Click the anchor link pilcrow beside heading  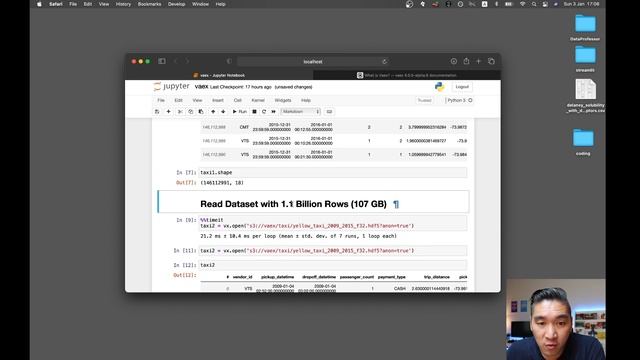[396, 204]
